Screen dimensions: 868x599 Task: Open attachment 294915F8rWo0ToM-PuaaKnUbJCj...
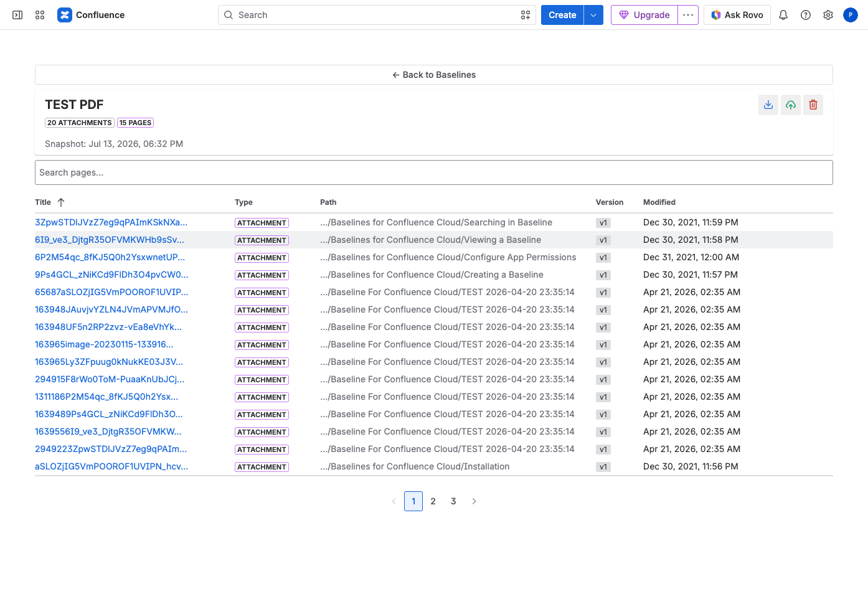point(110,379)
